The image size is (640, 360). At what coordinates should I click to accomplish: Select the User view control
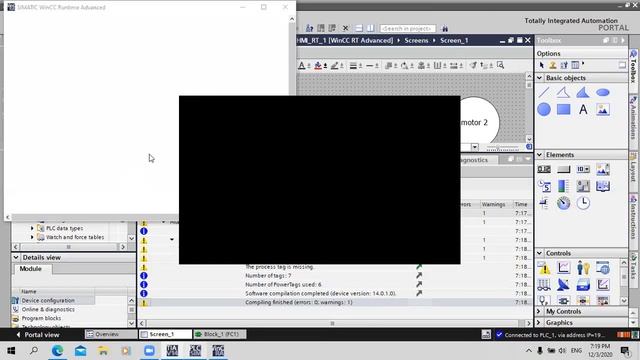(583, 268)
